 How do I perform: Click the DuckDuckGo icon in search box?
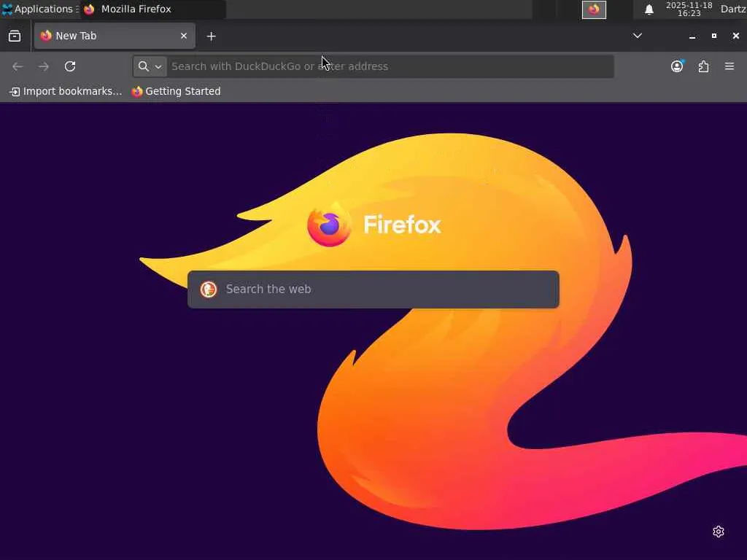[x=208, y=289]
